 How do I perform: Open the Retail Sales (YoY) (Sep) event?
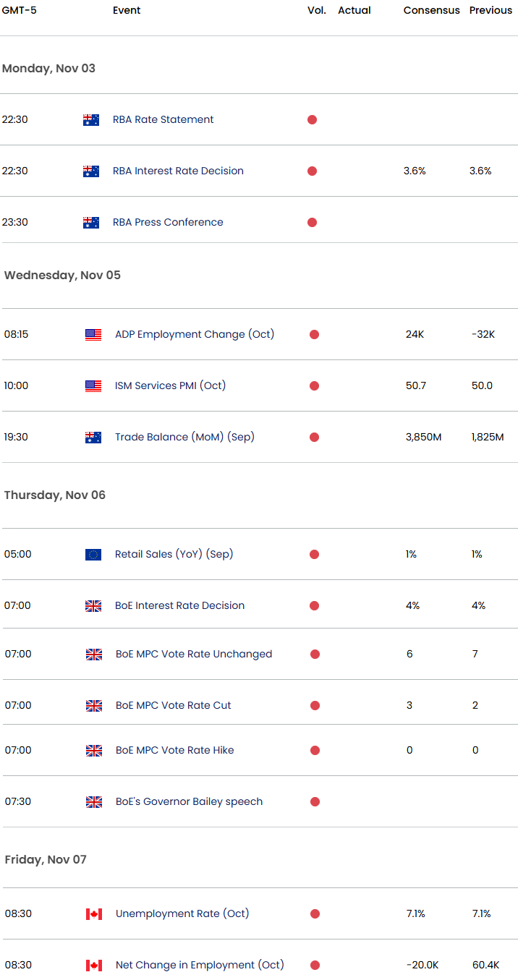tap(174, 555)
